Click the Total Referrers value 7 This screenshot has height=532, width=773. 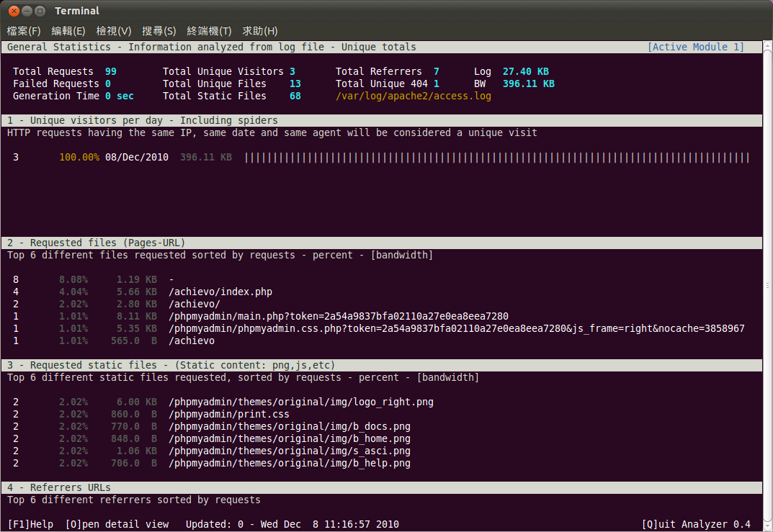coord(437,71)
